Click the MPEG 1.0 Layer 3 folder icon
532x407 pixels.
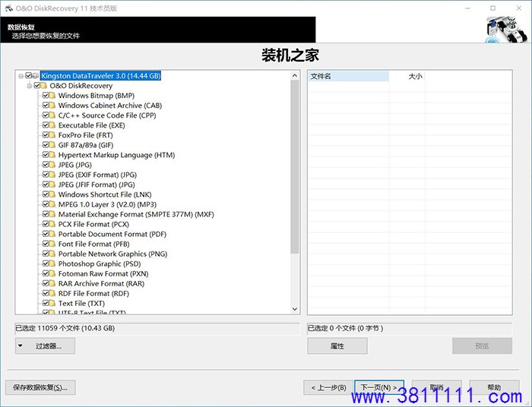tap(52, 204)
